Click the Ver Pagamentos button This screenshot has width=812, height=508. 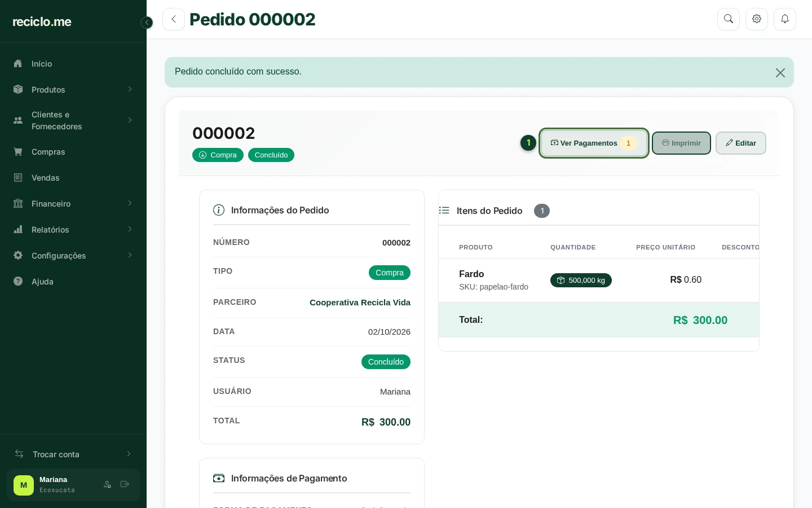click(594, 143)
